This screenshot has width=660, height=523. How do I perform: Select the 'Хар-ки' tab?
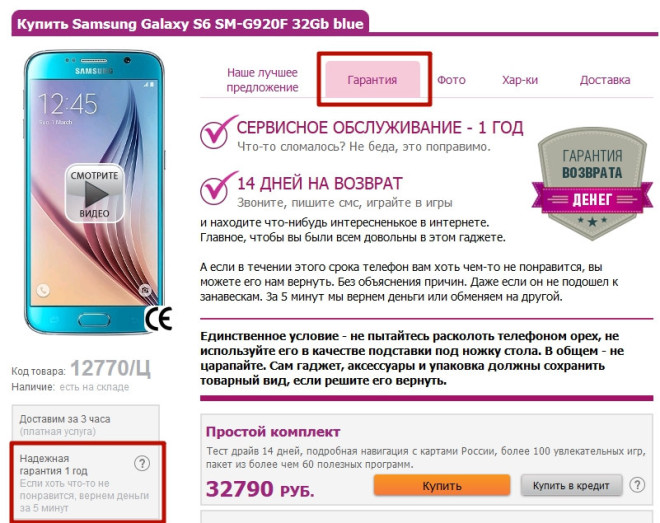tap(520, 80)
